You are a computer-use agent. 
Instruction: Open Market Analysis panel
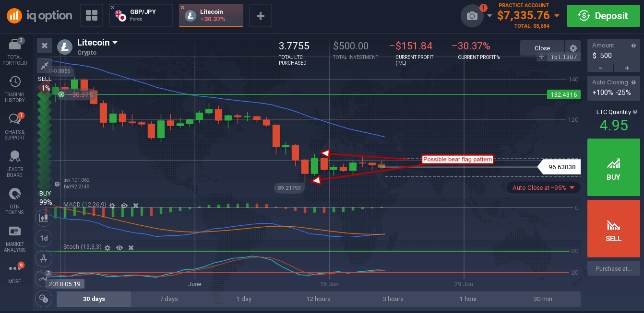(15, 239)
